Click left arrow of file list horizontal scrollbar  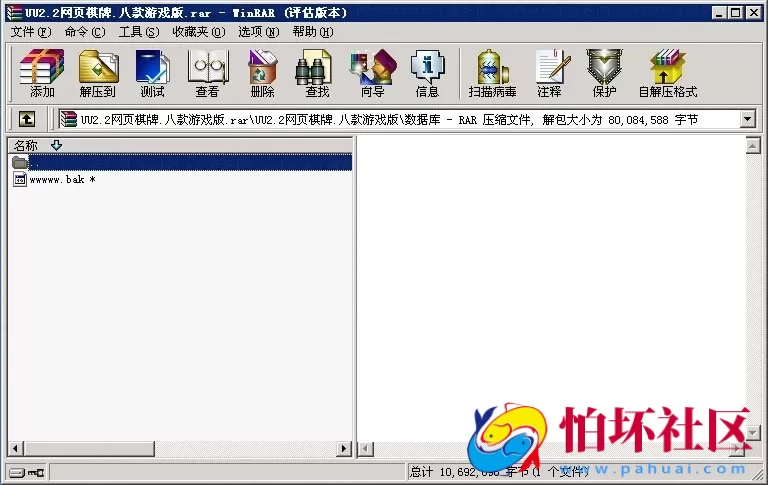(x=15, y=448)
